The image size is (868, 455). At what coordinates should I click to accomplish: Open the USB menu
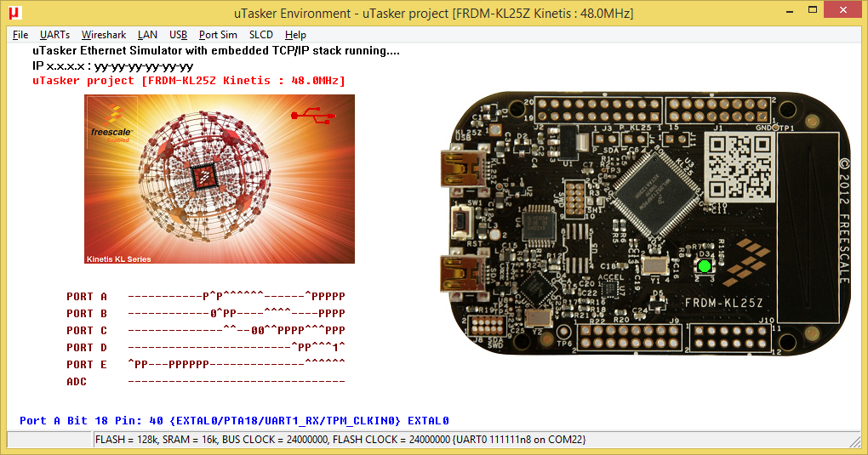coord(178,35)
